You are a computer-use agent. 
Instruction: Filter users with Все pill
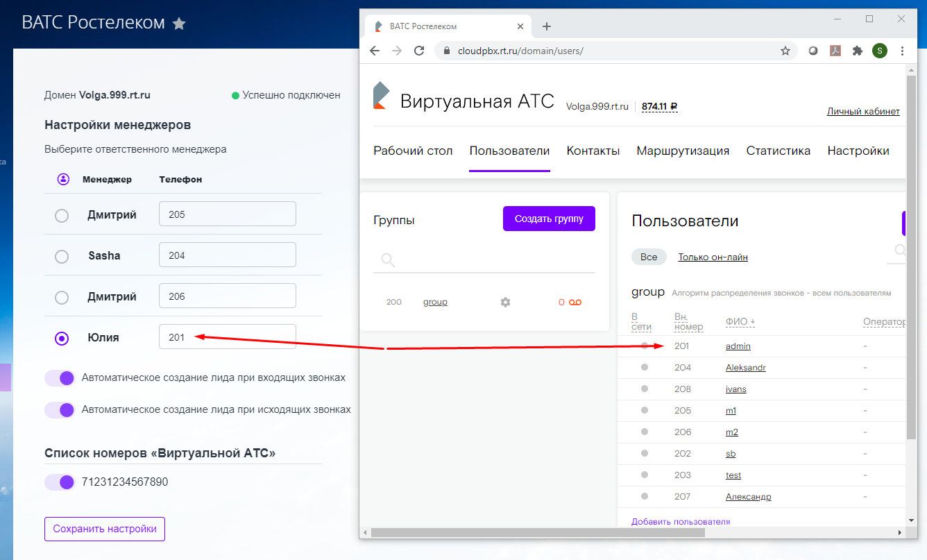click(649, 257)
